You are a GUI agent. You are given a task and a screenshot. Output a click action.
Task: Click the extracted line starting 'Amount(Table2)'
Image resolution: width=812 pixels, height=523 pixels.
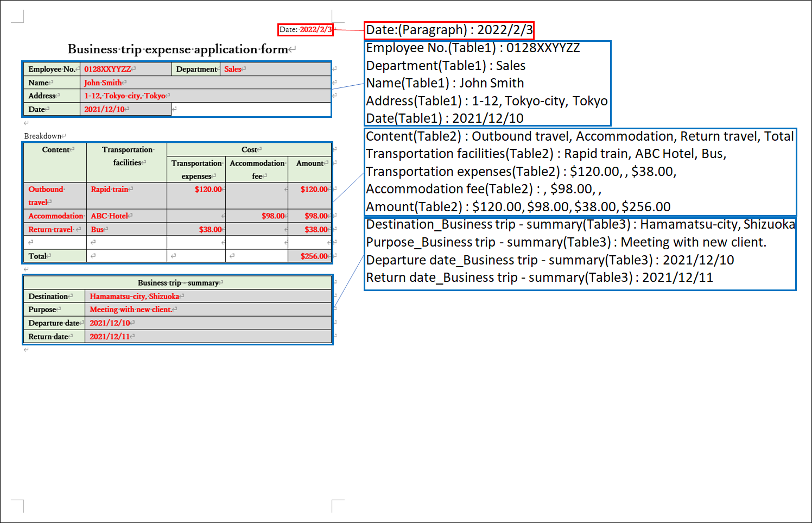[518, 207]
